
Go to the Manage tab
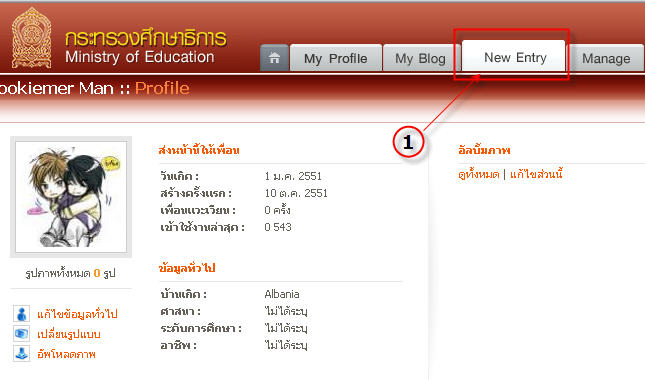coord(606,58)
